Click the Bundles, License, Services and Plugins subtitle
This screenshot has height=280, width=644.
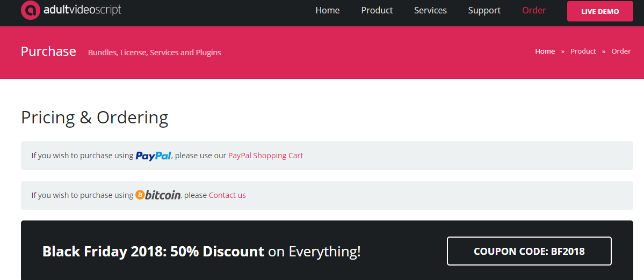click(154, 53)
